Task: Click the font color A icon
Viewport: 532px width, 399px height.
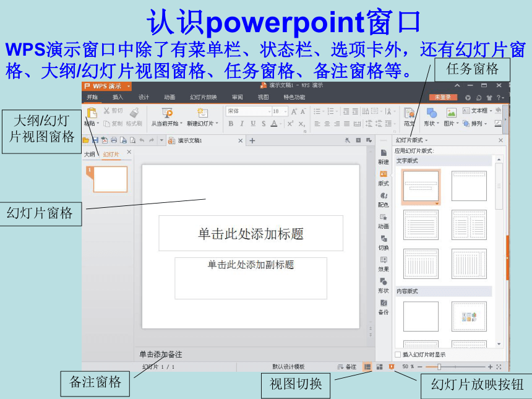Action: tap(274, 124)
